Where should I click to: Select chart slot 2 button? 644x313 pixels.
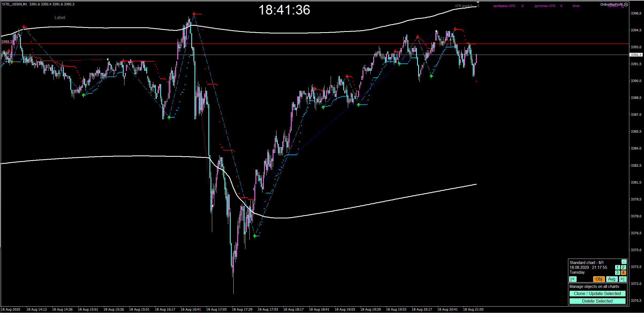(x=623, y=267)
